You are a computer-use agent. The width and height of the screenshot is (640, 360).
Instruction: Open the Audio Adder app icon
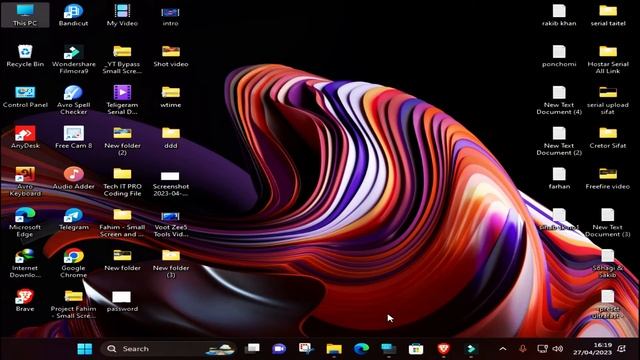pos(73,178)
